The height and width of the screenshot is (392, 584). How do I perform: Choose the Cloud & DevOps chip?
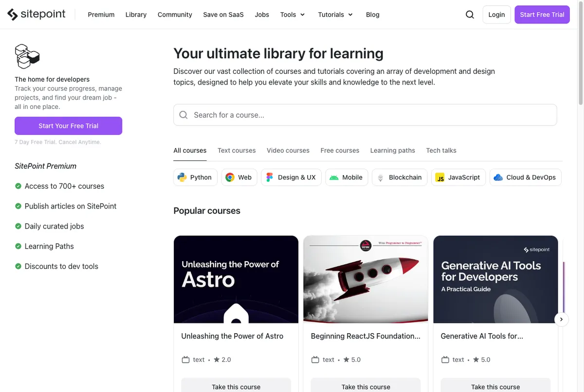click(525, 178)
